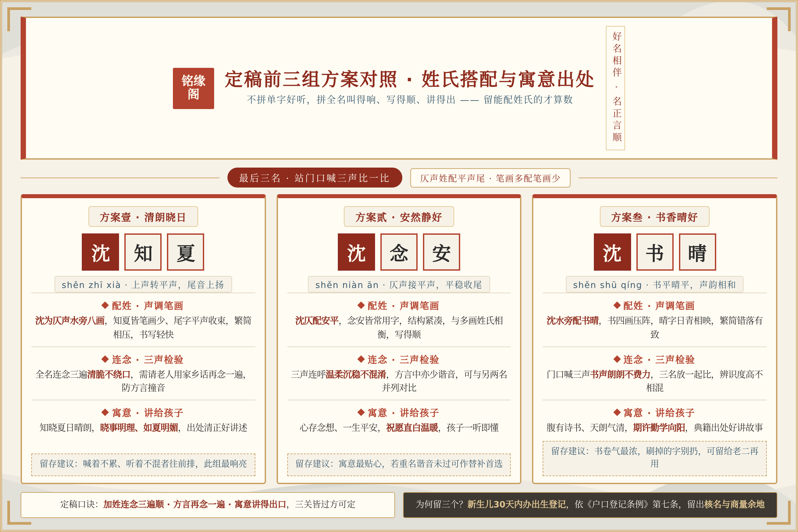Screen dimensions: 798x532
Task: Click 寓意·讲给孩子 heading in 方案贰
Action: (398, 413)
